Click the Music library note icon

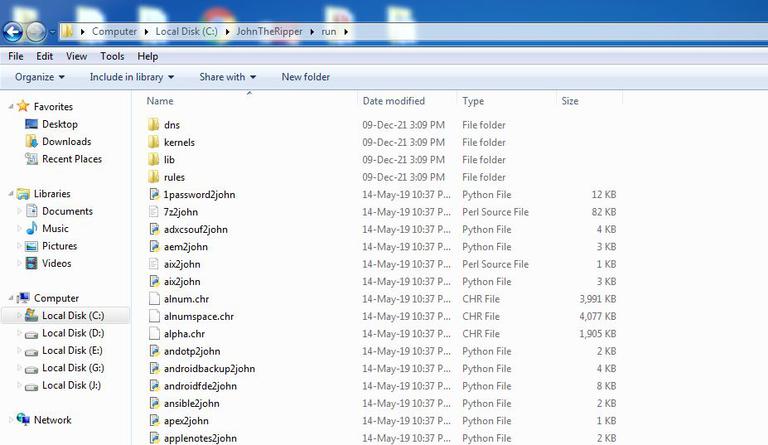[x=31, y=228]
